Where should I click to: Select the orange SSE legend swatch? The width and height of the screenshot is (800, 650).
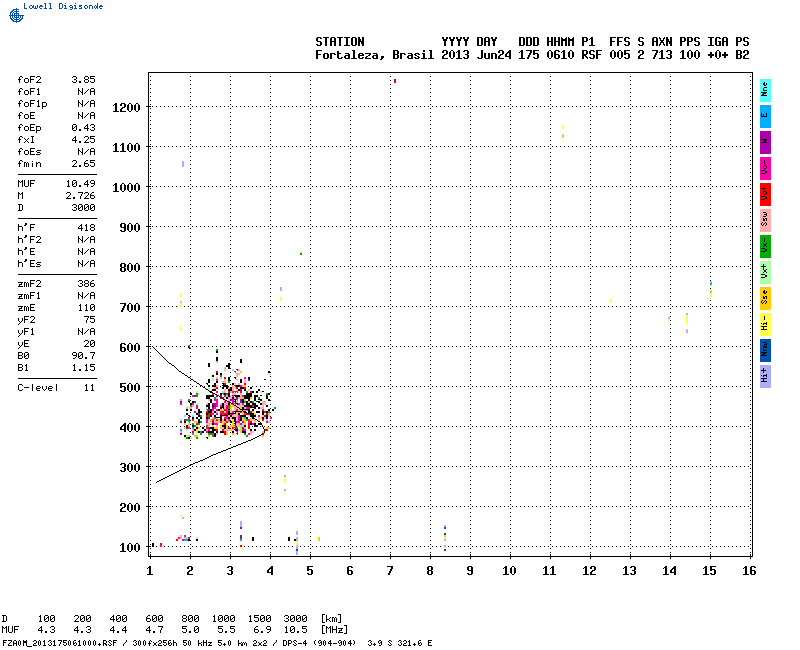click(765, 298)
